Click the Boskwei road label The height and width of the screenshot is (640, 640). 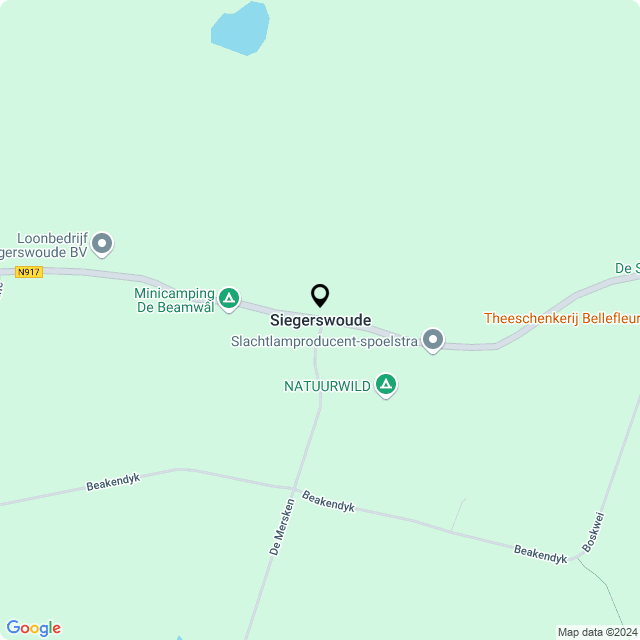593,532
